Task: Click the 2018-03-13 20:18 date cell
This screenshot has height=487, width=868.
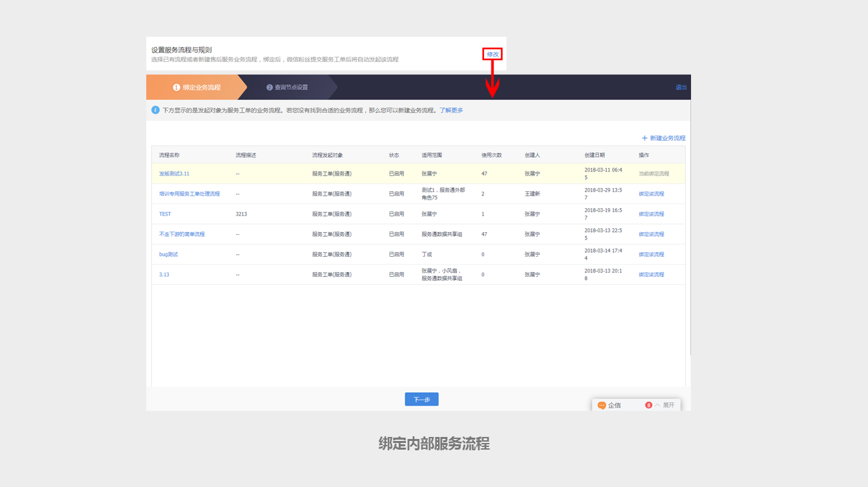Action: point(604,275)
